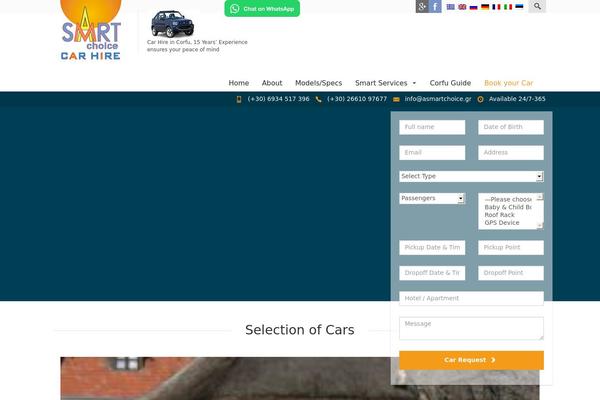Open the Facebook page icon
This screenshot has width=600, height=400.
point(435,6)
